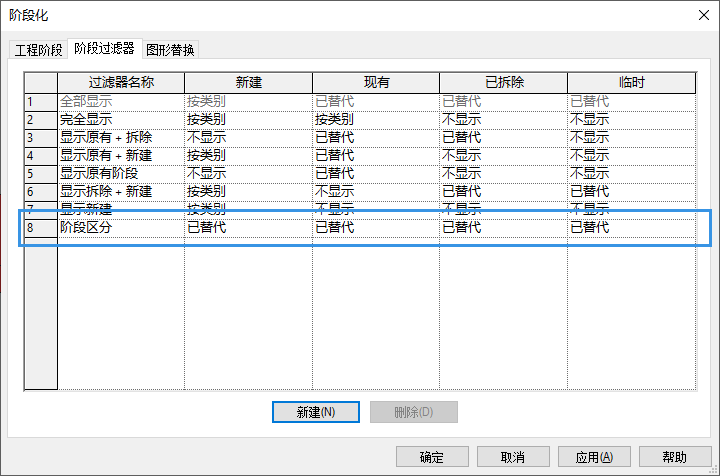Click 临时 cell of 显示原有 + 拆除 row
This screenshot has width=720, height=476.
pyautogui.click(x=632, y=138)
